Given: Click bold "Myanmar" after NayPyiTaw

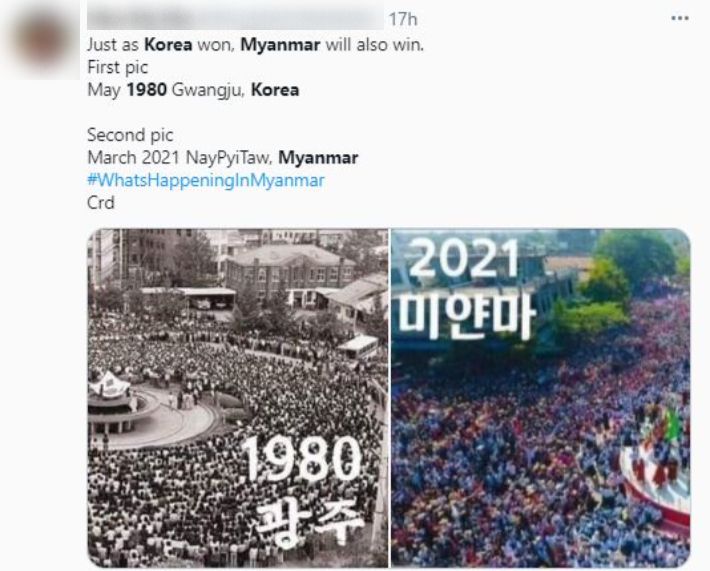Looking at the screenshot, I should 318,157.
